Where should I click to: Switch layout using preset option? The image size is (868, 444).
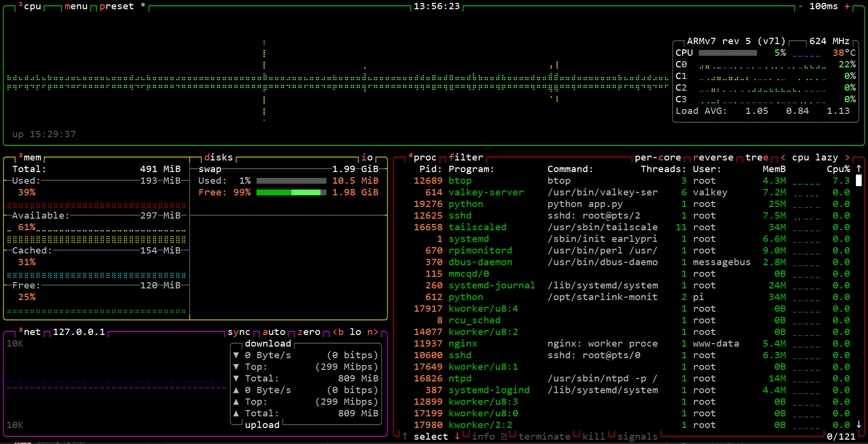click(x=116, y=6)
